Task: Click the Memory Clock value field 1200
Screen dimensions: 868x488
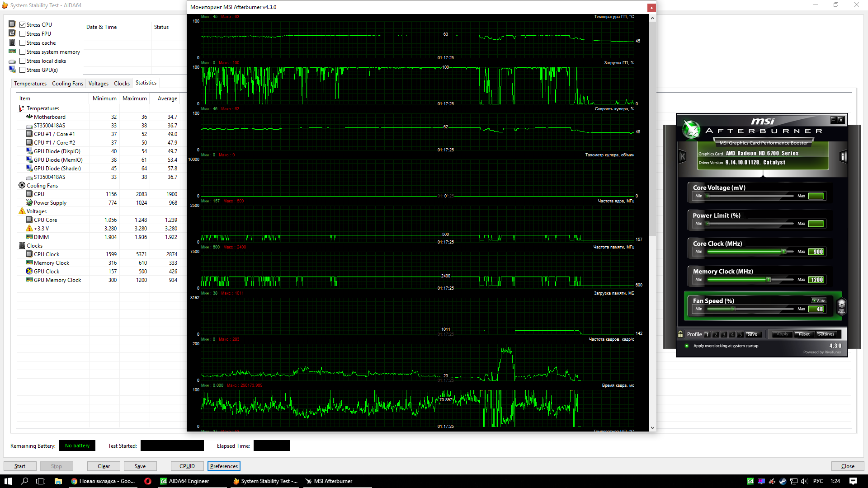Action: coord(816,280)
